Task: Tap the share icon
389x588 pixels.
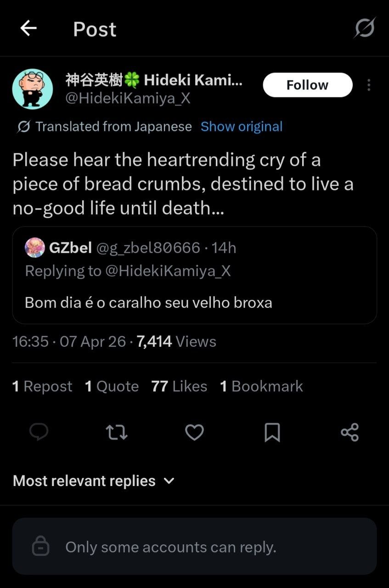Action: coord(350,432)
